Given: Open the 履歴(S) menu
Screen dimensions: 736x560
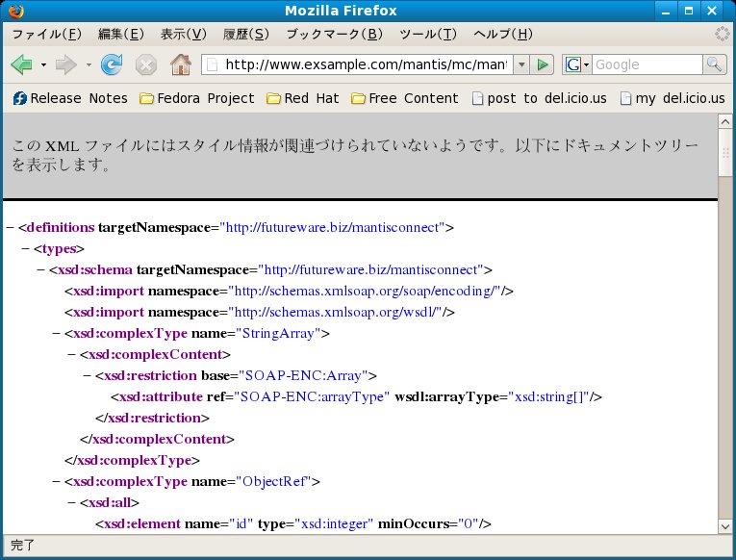Looking at the screenshot, I should (246, 35).
